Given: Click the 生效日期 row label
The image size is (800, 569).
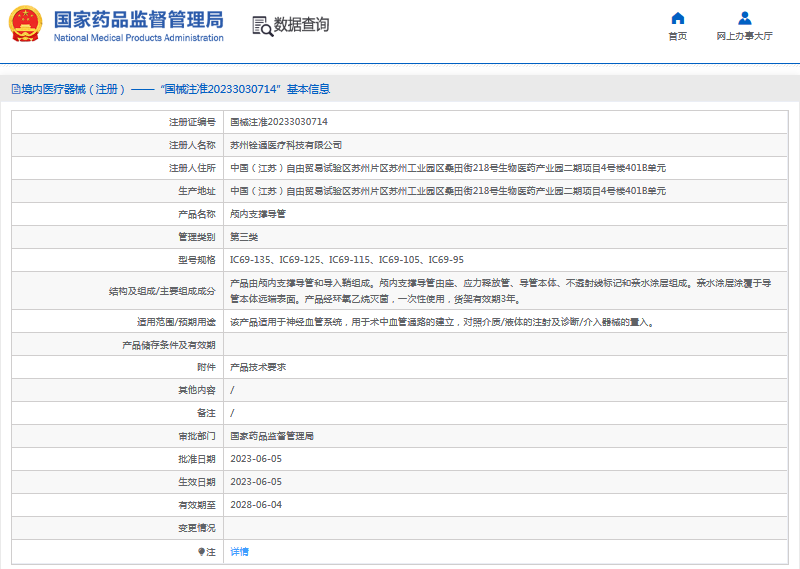Looking at the screenshot, I should coord(197,482).
